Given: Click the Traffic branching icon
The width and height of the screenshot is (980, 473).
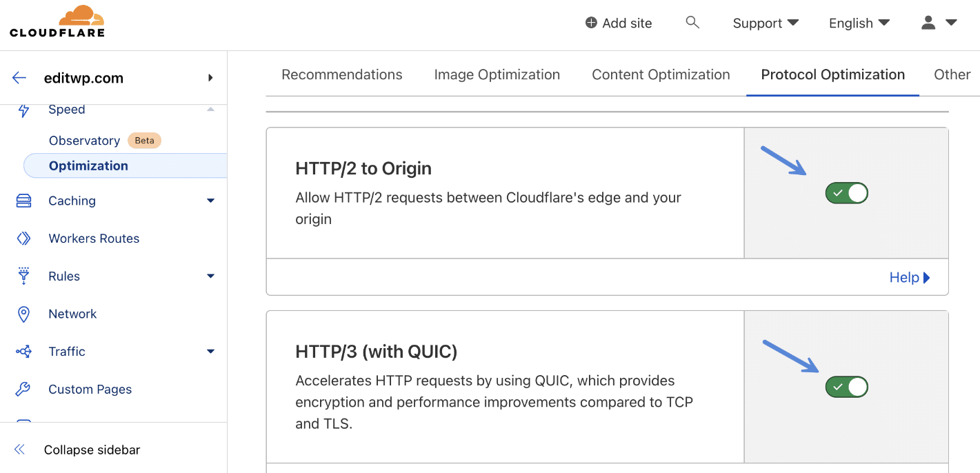Looking at the screenshot, I should (25, 351).
